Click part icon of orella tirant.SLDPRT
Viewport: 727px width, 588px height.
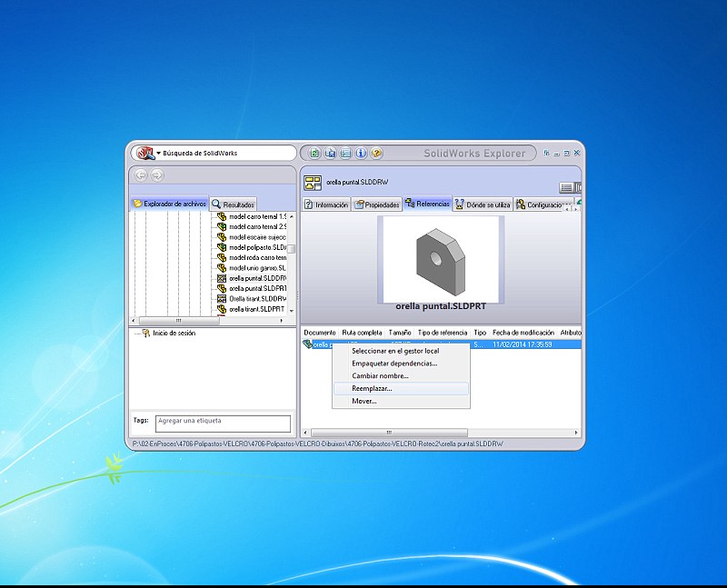222,309
